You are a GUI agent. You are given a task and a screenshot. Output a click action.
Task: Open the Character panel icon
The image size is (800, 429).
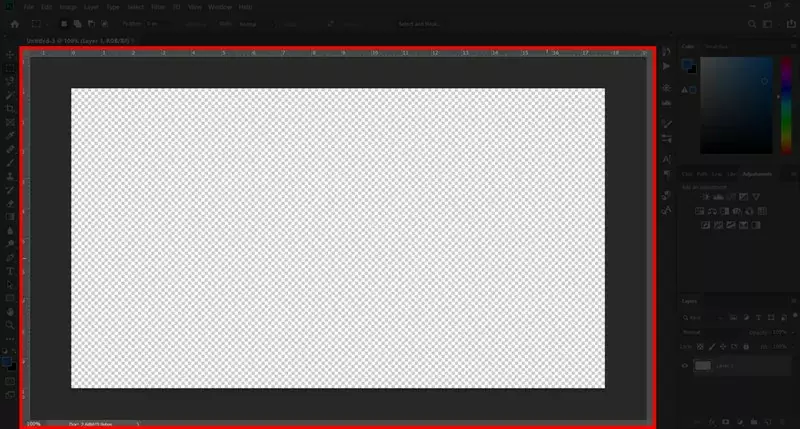[x=666, y=160]
